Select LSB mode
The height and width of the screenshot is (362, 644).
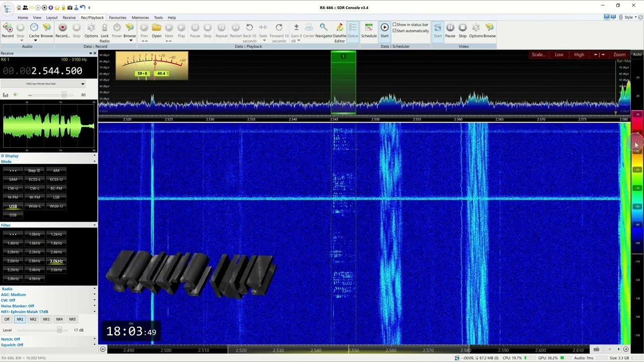[56, 197]
